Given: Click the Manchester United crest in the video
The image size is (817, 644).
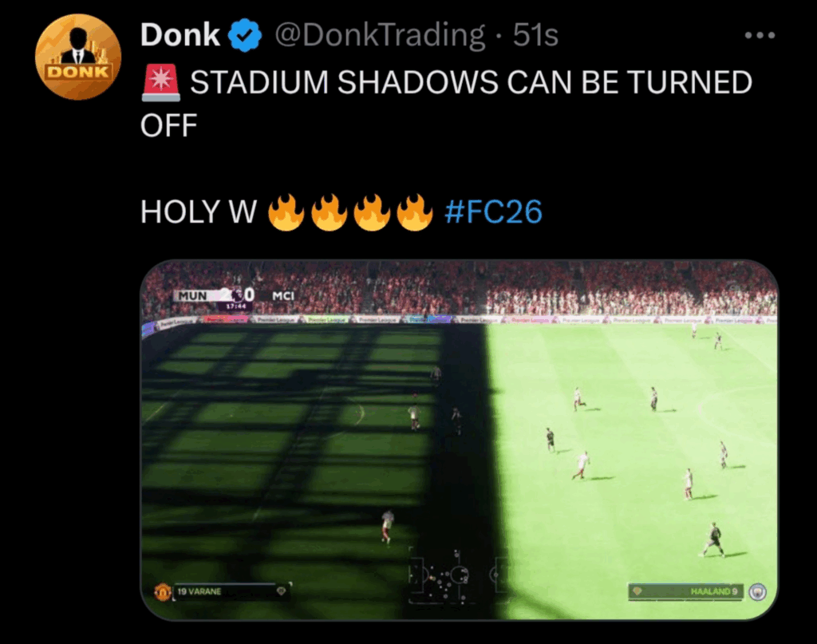Looking at the screenshot, I should click(163, 591).
